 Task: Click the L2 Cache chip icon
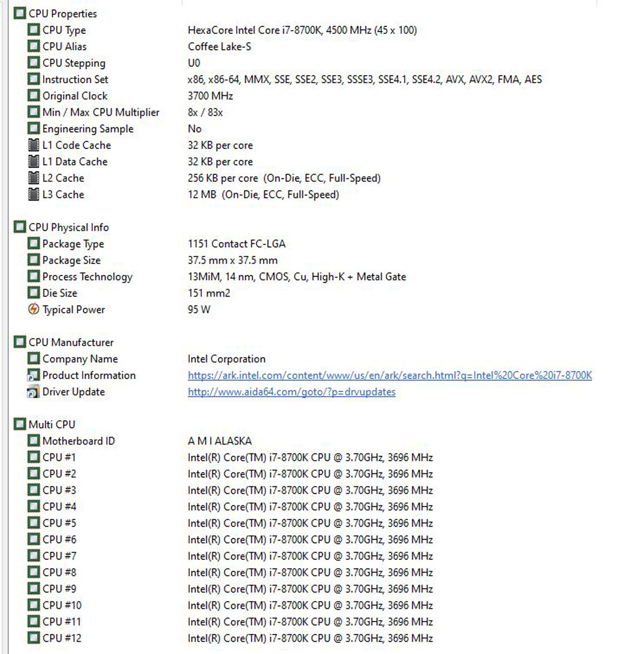(34, 178)
